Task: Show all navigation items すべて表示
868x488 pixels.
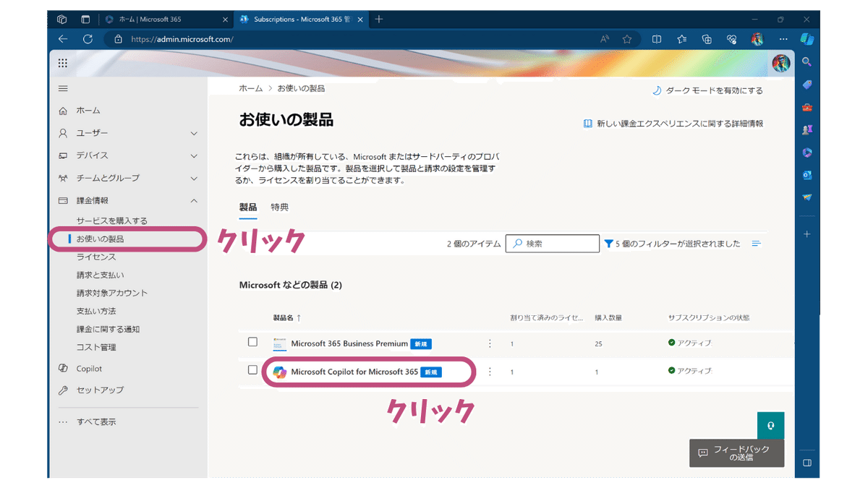Action: tap(96, 421)
